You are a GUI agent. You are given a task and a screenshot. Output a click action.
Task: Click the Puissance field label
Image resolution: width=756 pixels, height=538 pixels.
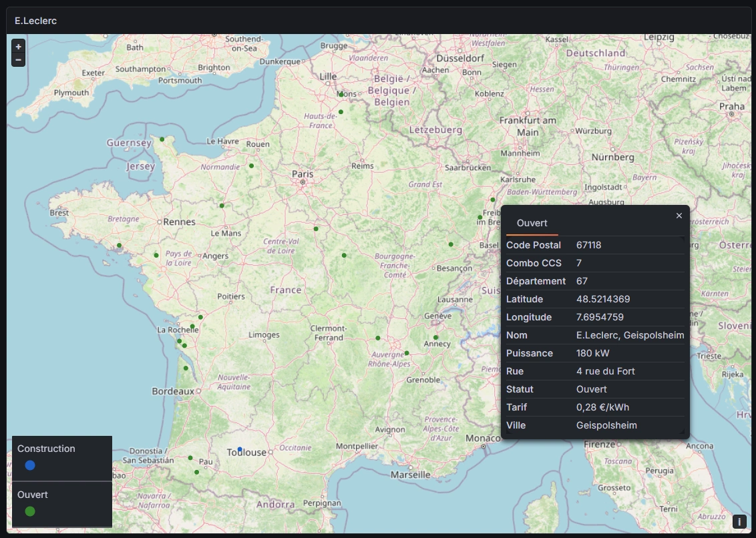point(529,353)
